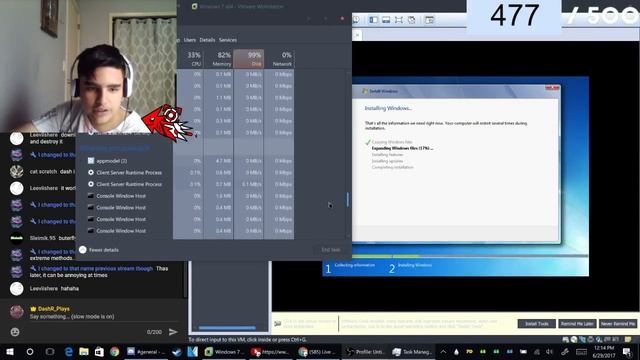
Task: Switch to #general Discord taskbar window
Action: pyautogui.click(x=146, y=351)
